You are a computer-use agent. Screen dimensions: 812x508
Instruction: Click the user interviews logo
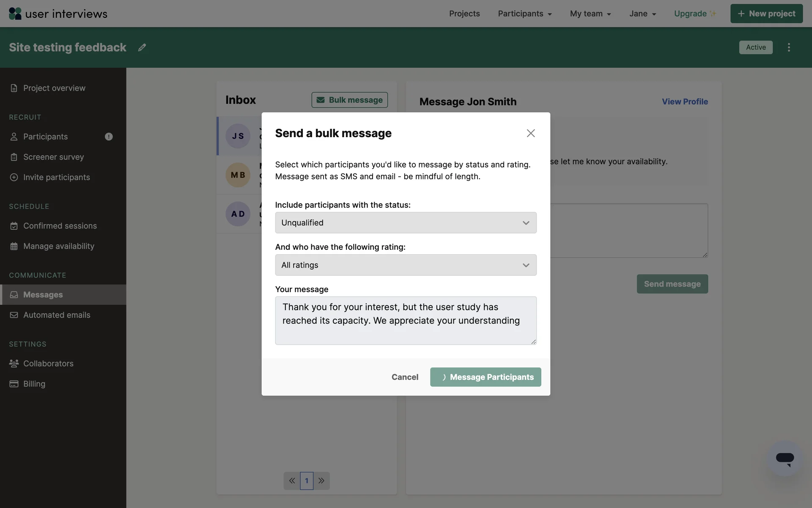[58, 14]
